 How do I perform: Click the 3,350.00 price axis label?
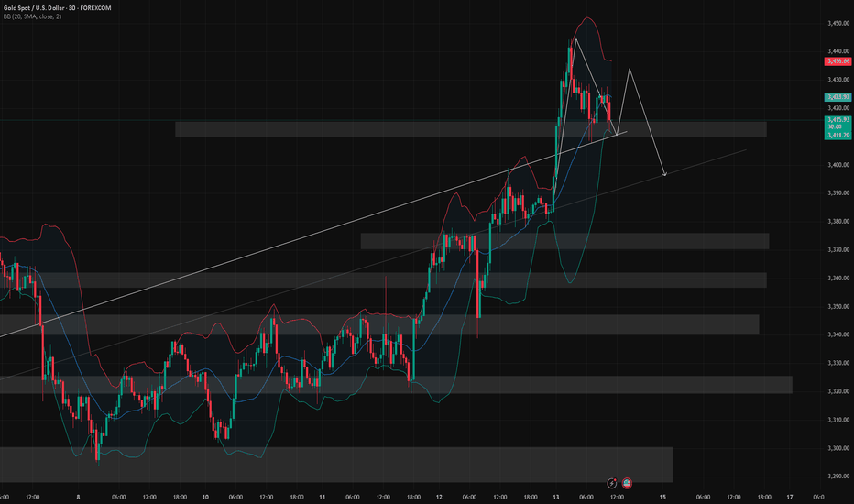[838, 306]
